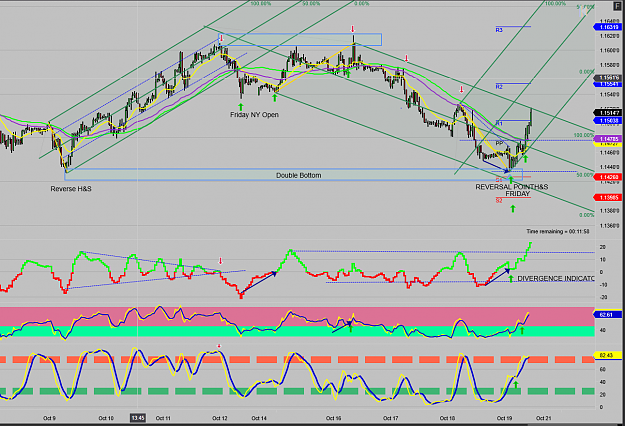This screenshot has width=625, height=426.
Task: Click the 'Time remaining = 00:11:58' readout
Action: [558, 232]
